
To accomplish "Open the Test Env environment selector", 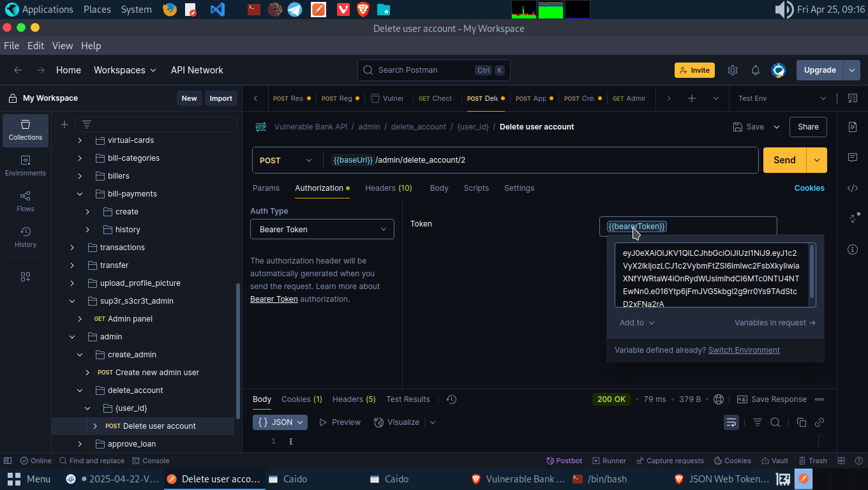I will coord(781,98).
